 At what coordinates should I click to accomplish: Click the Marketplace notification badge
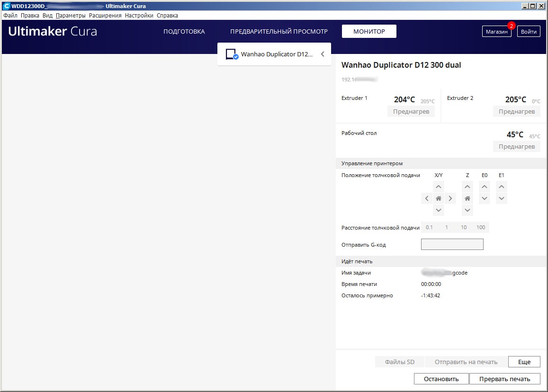click(x=512, y=26)
